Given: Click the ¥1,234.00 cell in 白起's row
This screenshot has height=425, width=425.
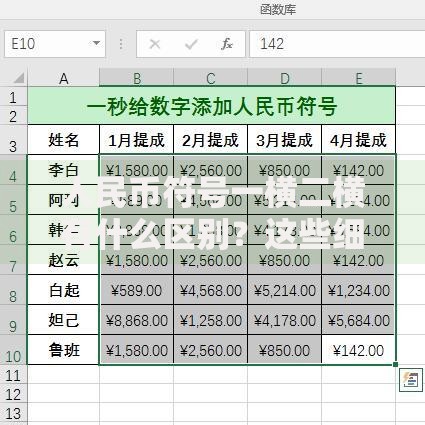Looking at the screenshot, I should tap(359, 290).
